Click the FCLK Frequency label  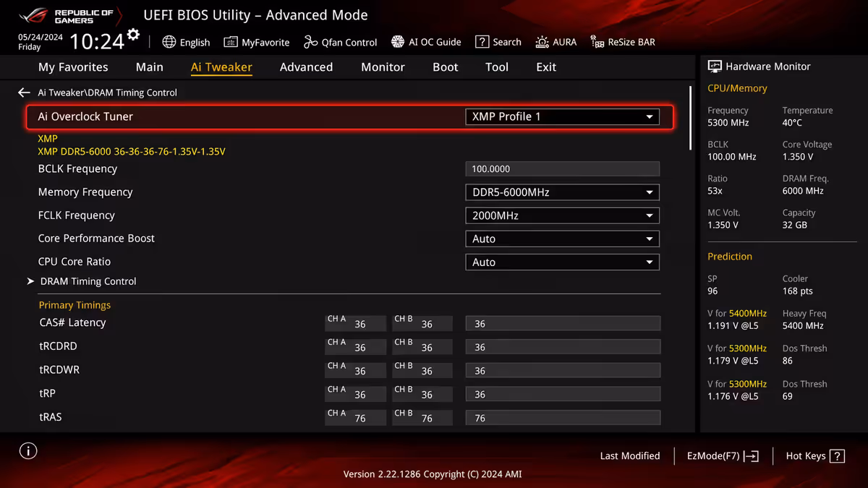coord(77,215)
